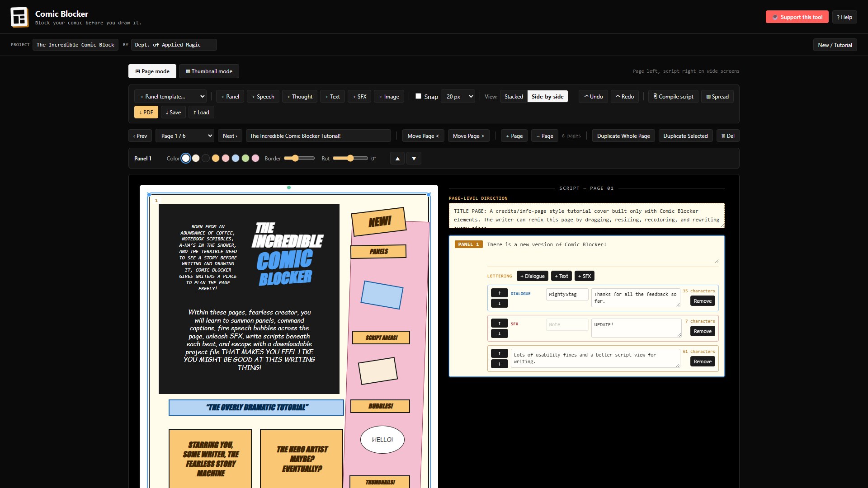Screen dimensions: 868x488
Task: Undo the last action
Action: (593, 97)
